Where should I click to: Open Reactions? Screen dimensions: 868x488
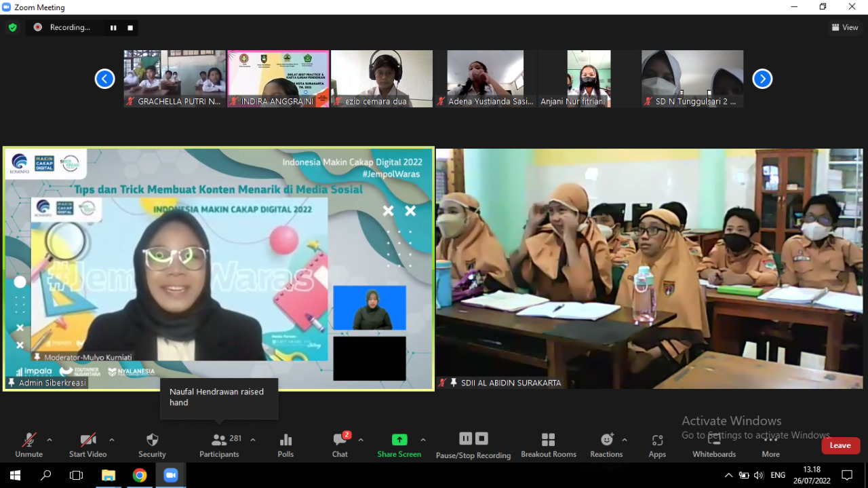pos(606,445)
